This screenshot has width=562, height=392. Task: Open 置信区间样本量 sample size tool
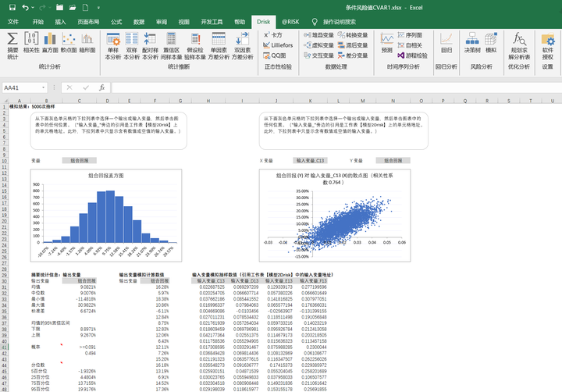(x=171, y=45)
